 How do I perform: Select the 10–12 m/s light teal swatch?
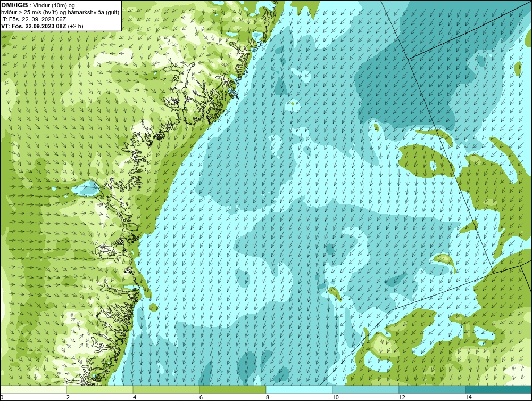[x=366, y=389]
